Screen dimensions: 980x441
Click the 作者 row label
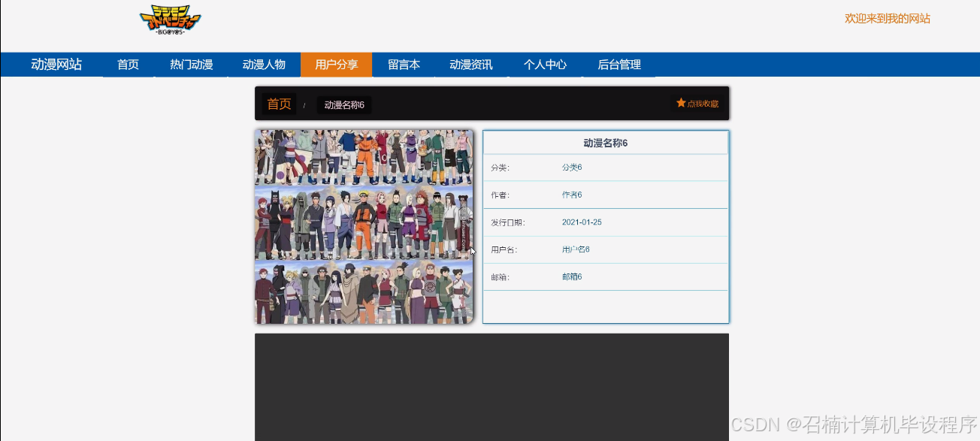(x=500, y=195)
